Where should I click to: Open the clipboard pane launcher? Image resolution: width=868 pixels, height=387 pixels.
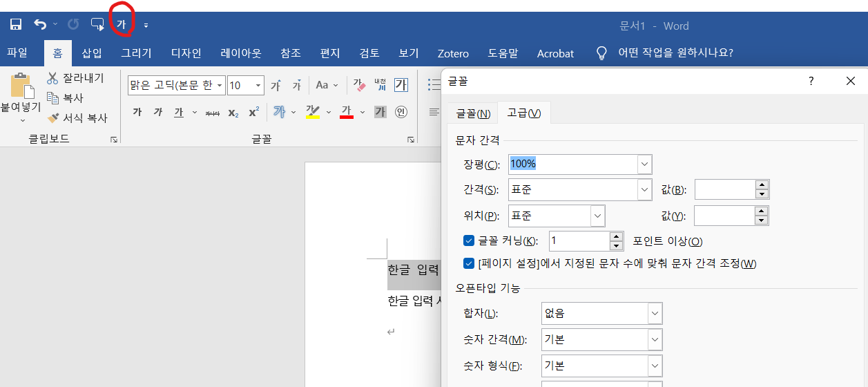pos(113,140)
